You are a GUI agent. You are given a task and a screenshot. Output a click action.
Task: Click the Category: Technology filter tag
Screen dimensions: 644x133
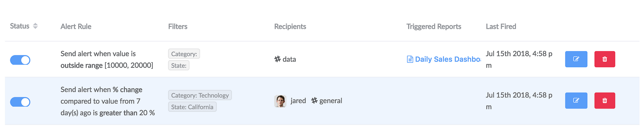(x=200, y=95)
